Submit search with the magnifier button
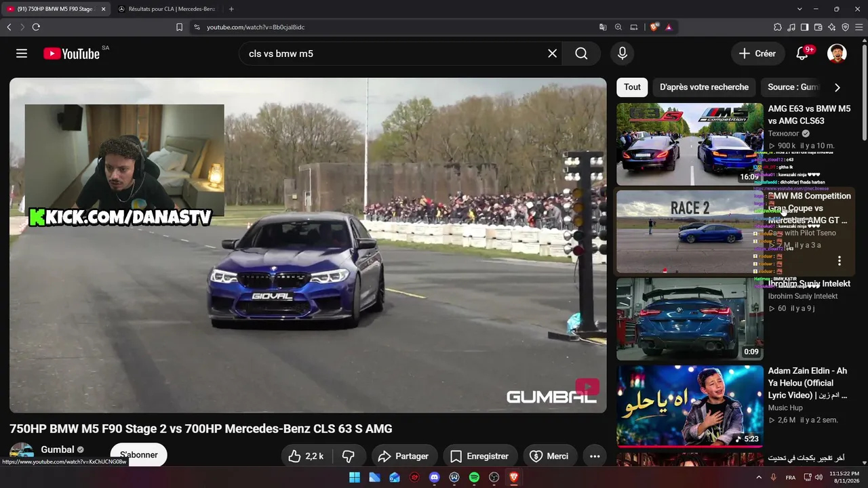The height and width of the screenshot is (488, 868). [x=581, y=54]
